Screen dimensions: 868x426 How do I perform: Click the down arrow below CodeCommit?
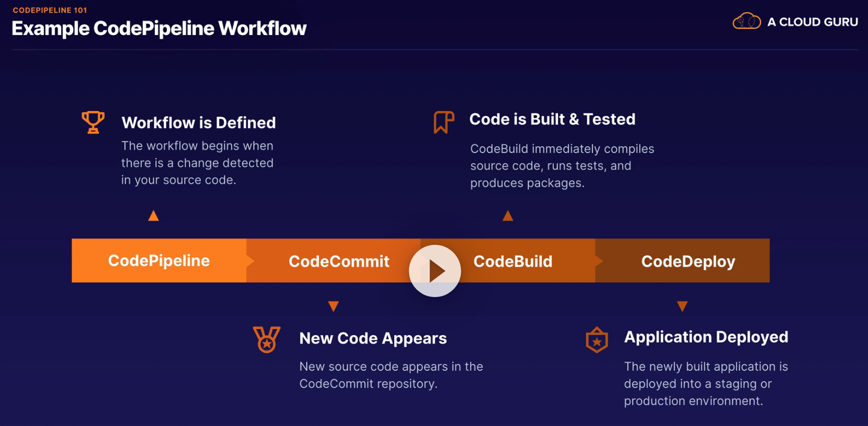(333, 306)
